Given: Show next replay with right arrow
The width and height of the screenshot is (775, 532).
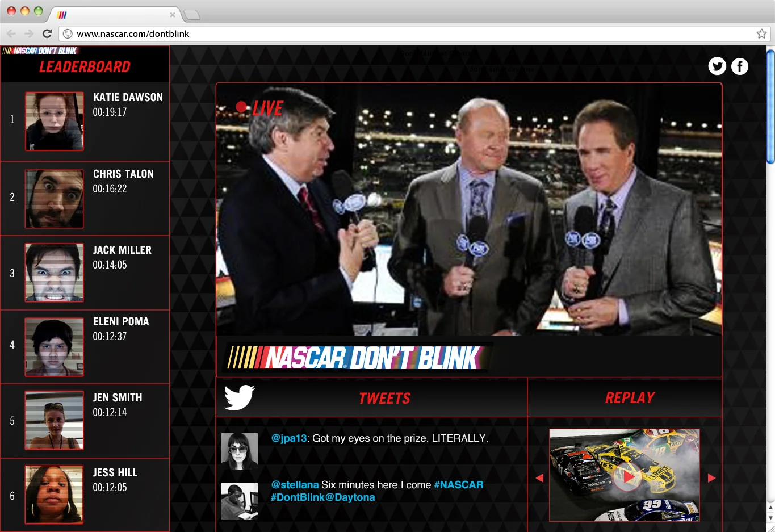Looking at the screenshot, I should click(711, 478).
